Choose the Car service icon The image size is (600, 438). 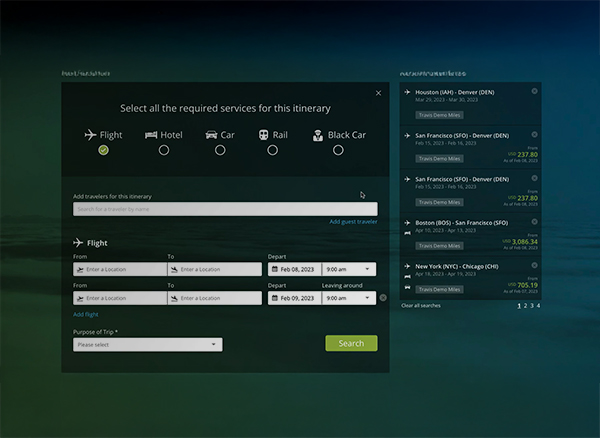[x=212, y=134]
